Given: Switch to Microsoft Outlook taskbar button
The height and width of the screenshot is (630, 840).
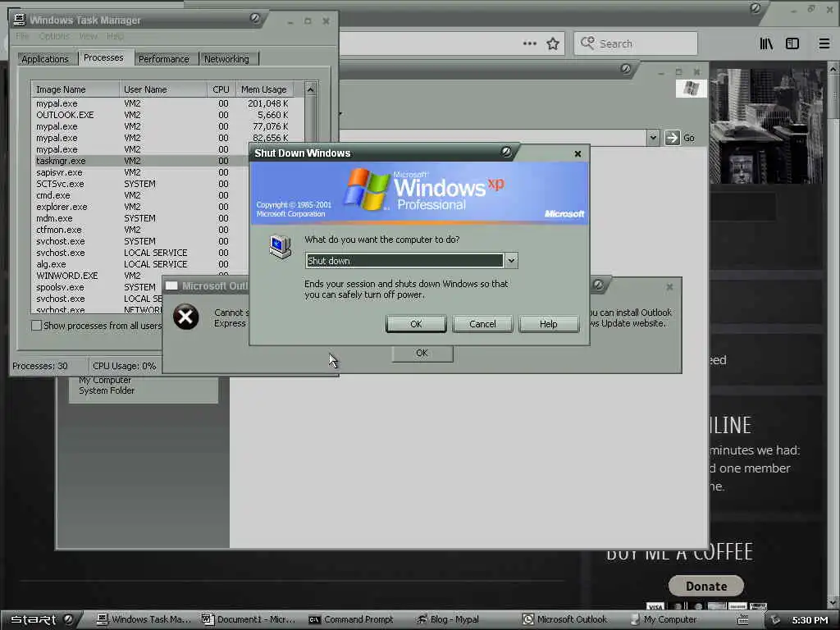Looking at the screenshot, I should coord(567,620).
